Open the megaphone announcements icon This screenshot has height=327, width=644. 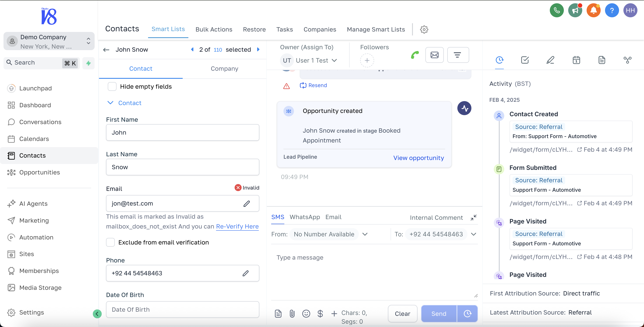click(575, 11)
